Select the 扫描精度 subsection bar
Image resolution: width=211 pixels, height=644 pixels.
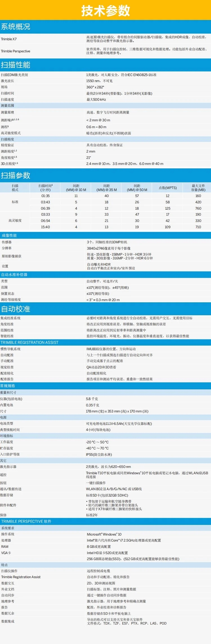tap(105, 139)
